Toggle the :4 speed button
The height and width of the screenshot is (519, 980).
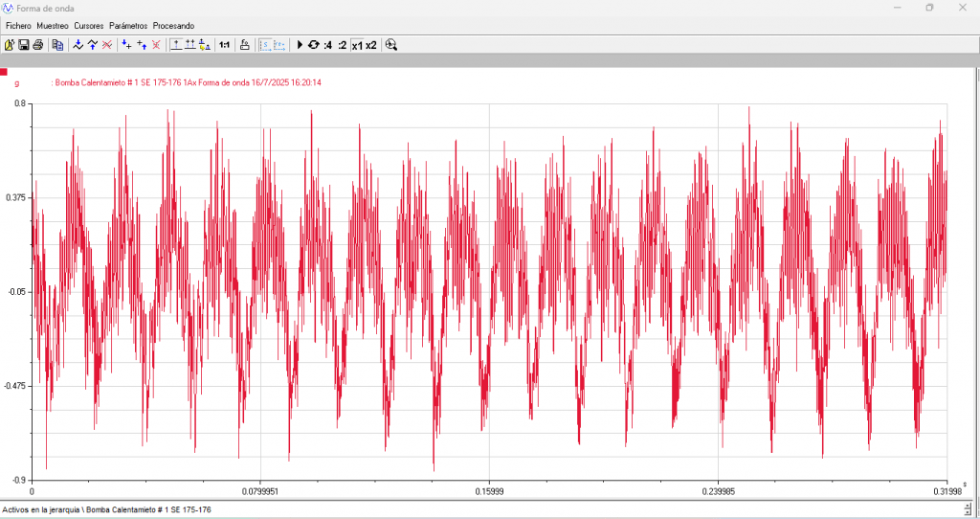(x=327, y=45)
